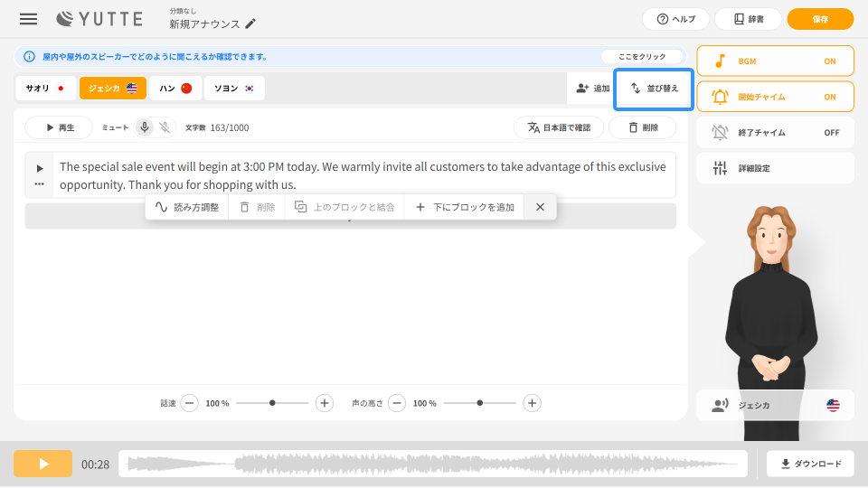Close the block context toolbar
The width and height of the screenshot is (868, 488).
coord(540,207)
